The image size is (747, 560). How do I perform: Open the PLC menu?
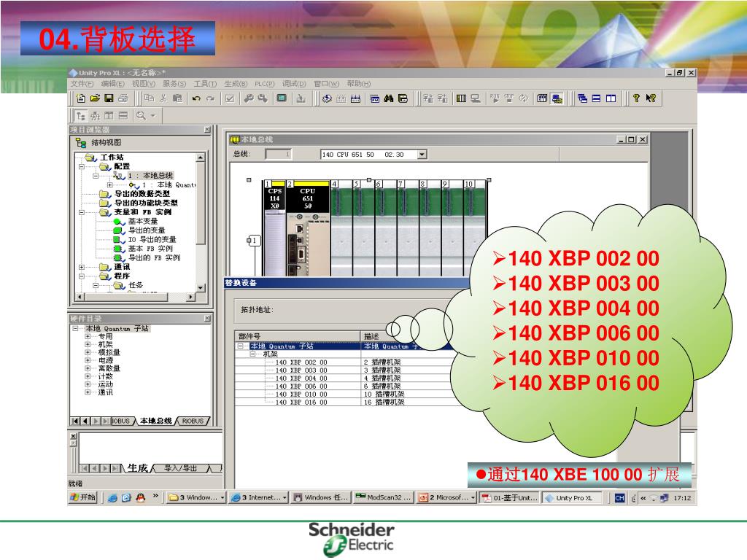[x=264, y=84]
